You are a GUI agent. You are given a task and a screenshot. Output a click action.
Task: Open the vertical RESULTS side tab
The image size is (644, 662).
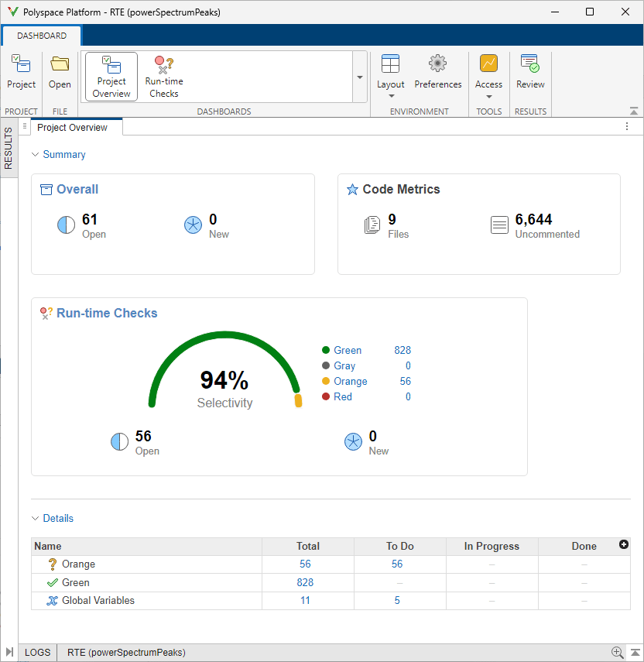point(9,149)
